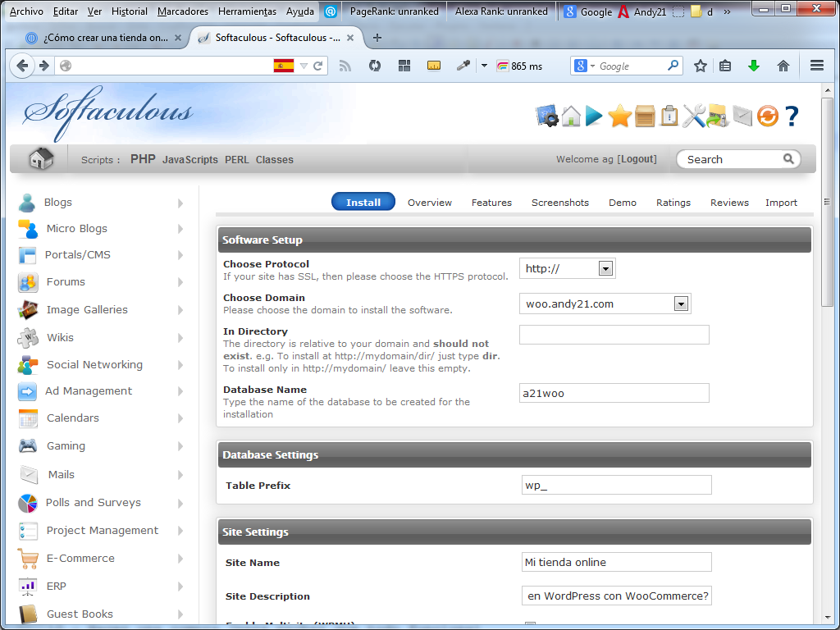
Task: Open the backups folder icon
Action: 718,116
